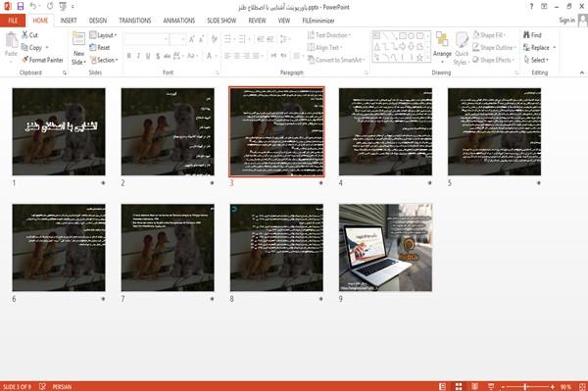
Task: Toggle Italic formatting
Action: (138, 56)
